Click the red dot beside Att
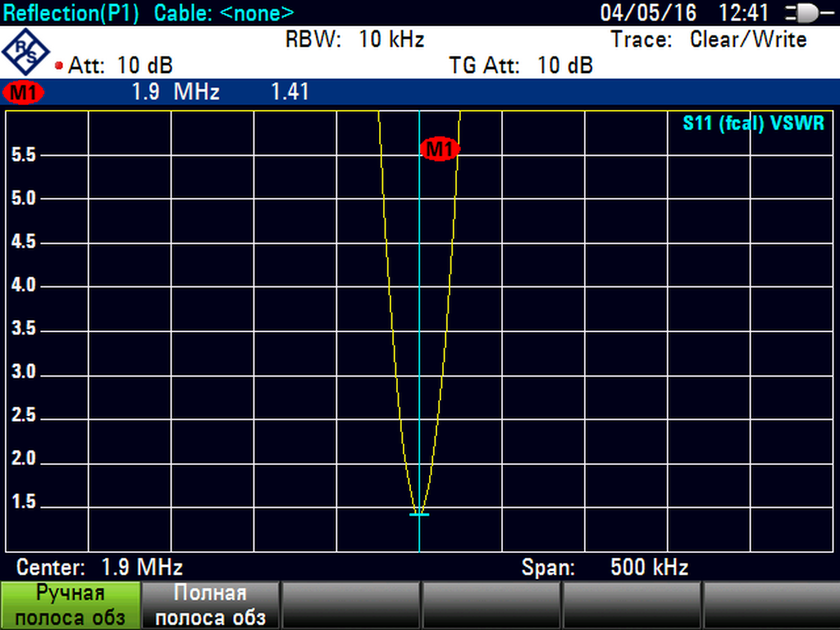Viewport: 840px width, 630px height. (x=59, y=66)
